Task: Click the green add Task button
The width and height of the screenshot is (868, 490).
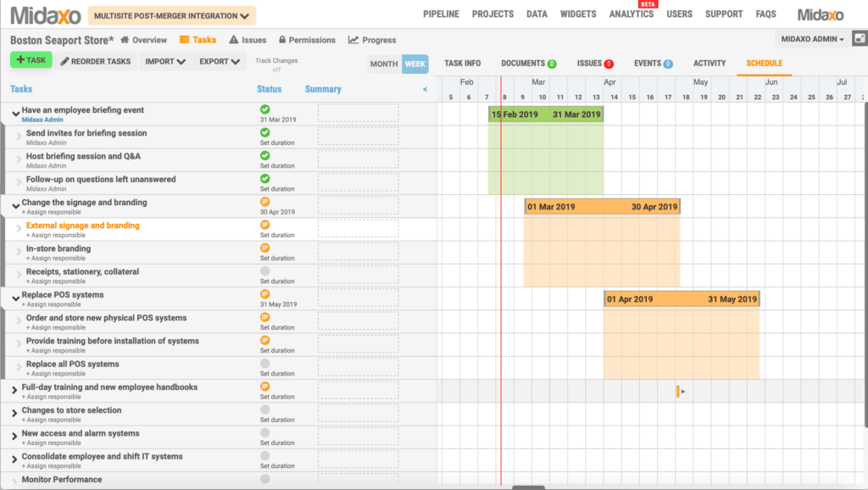Action: (31, 60)
